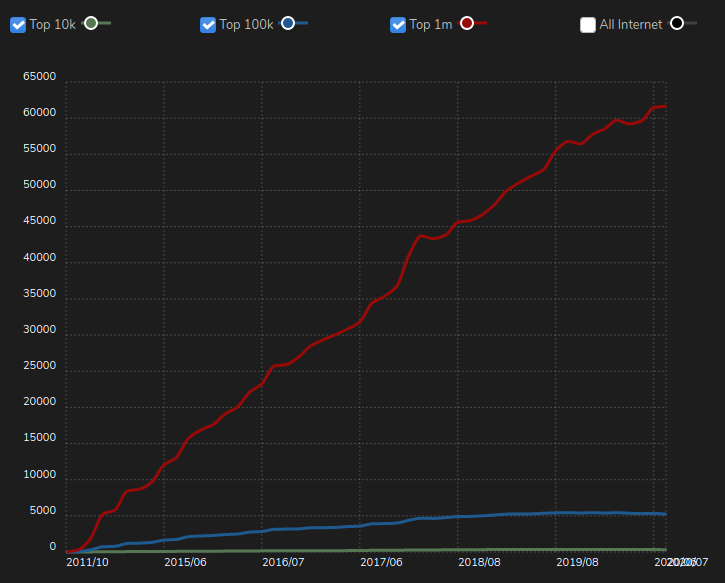Click the 45000 y-axis label
Image resolution: width=725 pixels, height=583 pixels.
click(x=40, y=221)
